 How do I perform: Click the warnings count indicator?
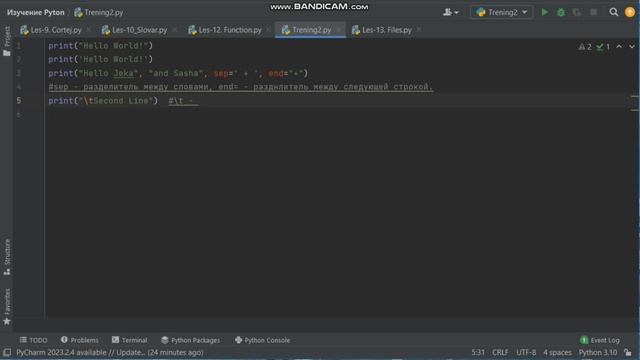coord(585,47)
